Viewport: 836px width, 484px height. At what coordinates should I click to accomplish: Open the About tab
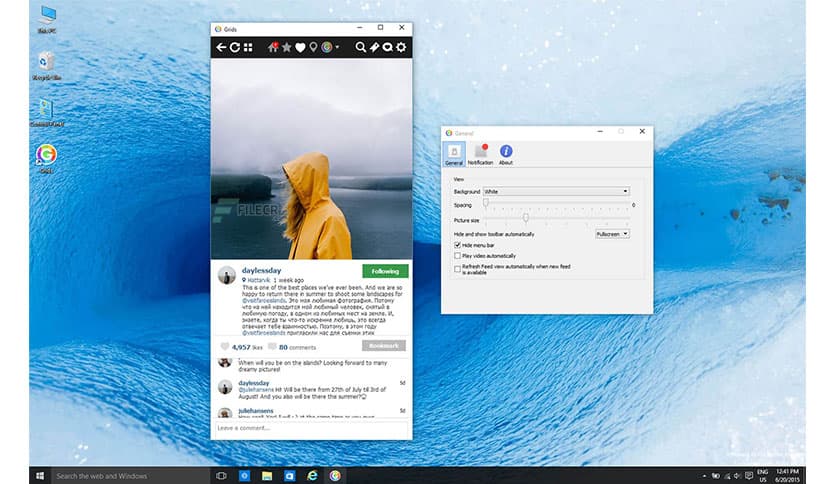pyautogui.click(x=506, y=154)
